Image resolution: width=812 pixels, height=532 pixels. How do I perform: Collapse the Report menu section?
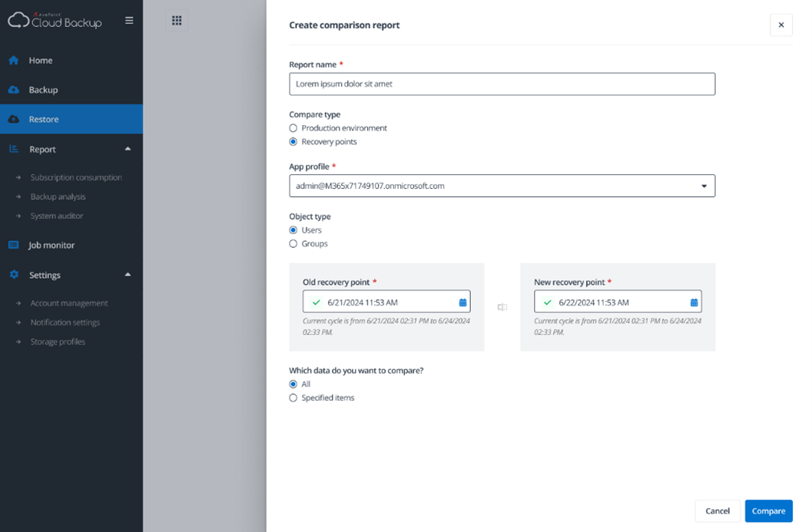point(128,149)
